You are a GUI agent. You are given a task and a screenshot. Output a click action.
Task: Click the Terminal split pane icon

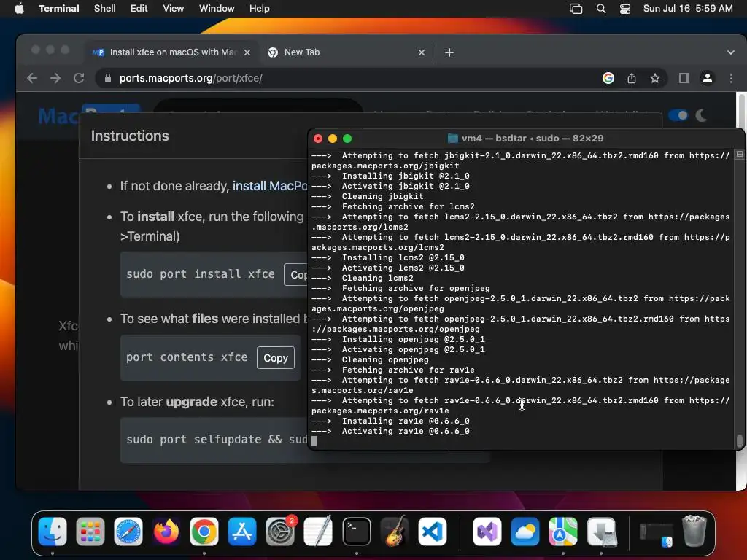pyautogui.click(x=740, y=155)
